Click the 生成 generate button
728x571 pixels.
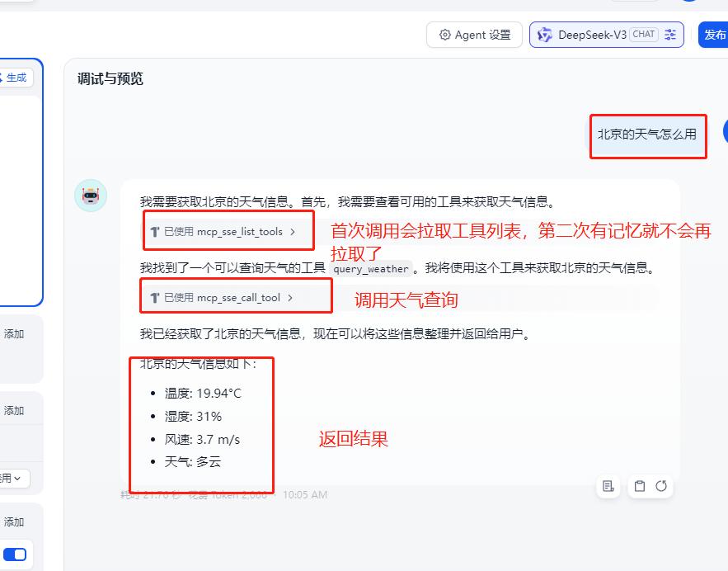15,78
